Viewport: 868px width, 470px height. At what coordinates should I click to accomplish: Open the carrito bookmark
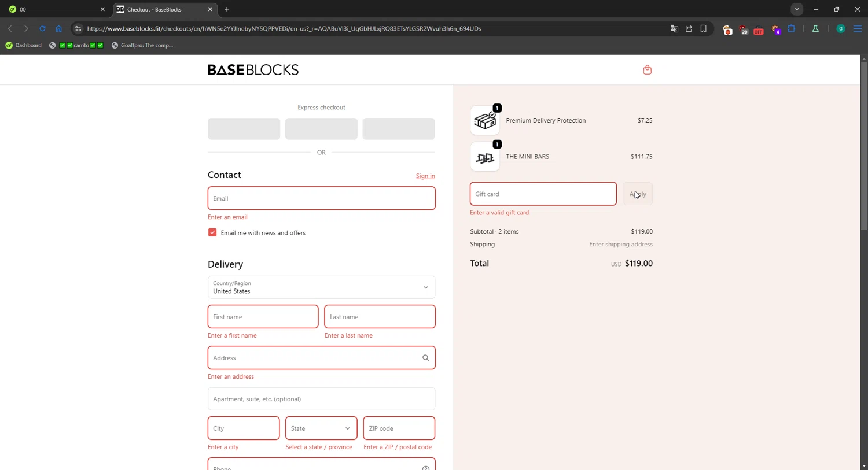pos(76,45)
